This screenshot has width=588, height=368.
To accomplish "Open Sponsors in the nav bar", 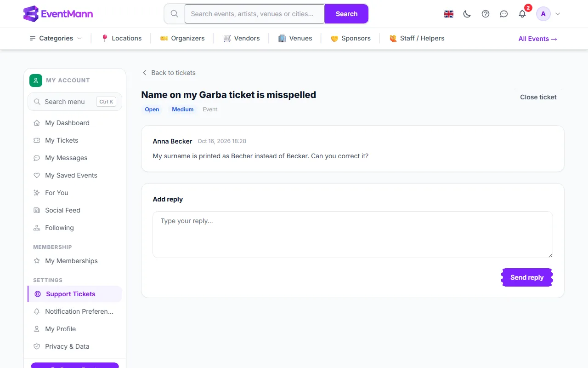I will (x=351, y=38).
